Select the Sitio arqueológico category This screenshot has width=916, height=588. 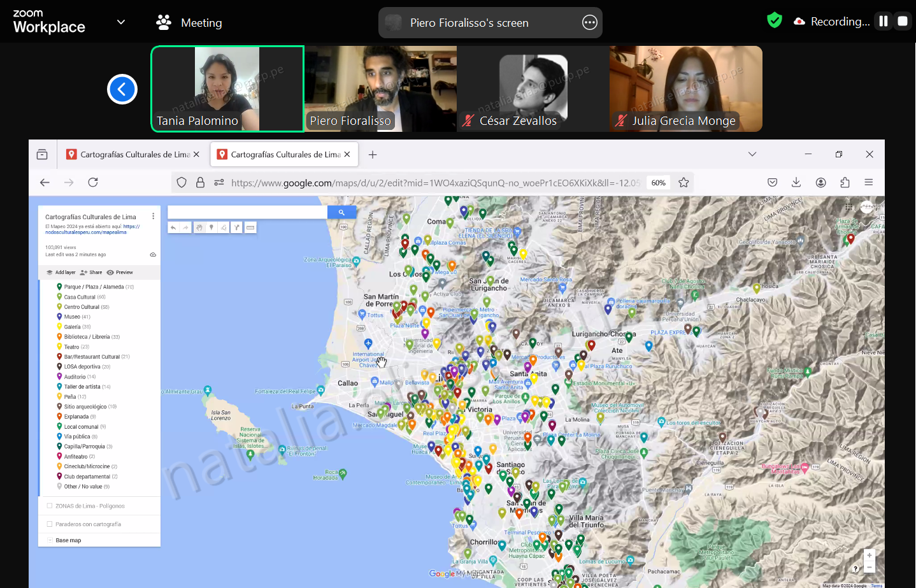[x=85, y=406]
